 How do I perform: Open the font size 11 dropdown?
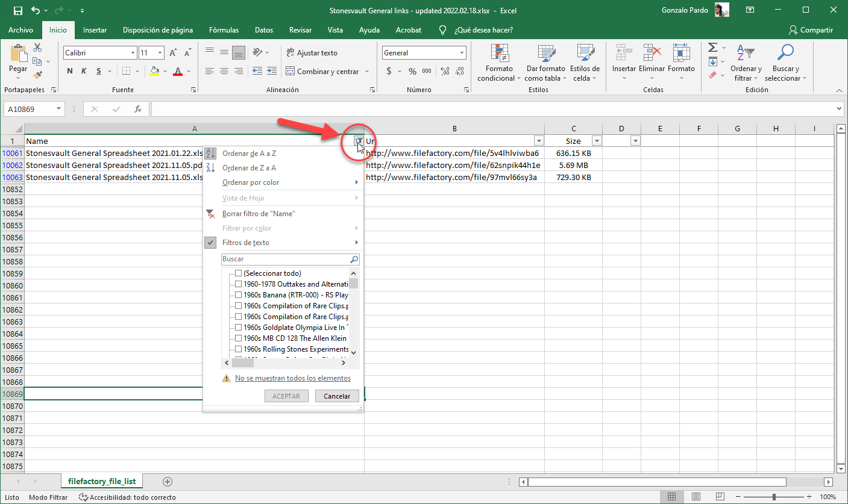160,53
